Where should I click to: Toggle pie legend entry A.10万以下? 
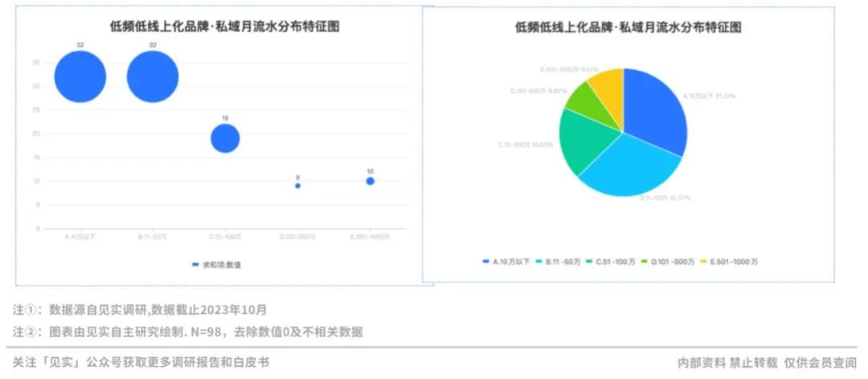[x=506, y=261]
